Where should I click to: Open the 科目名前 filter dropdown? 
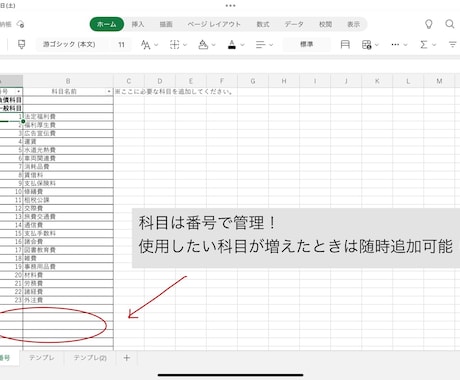(109, 91)
